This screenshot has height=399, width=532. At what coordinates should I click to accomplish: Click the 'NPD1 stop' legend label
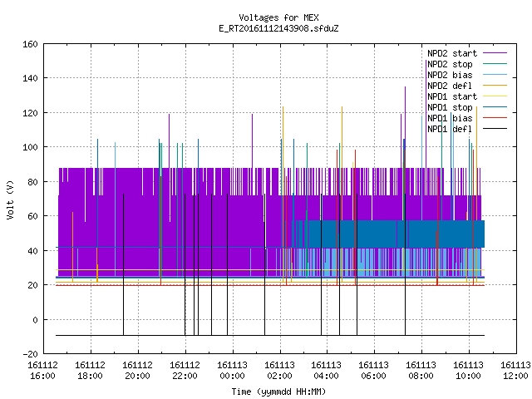(x=450, y=107)
